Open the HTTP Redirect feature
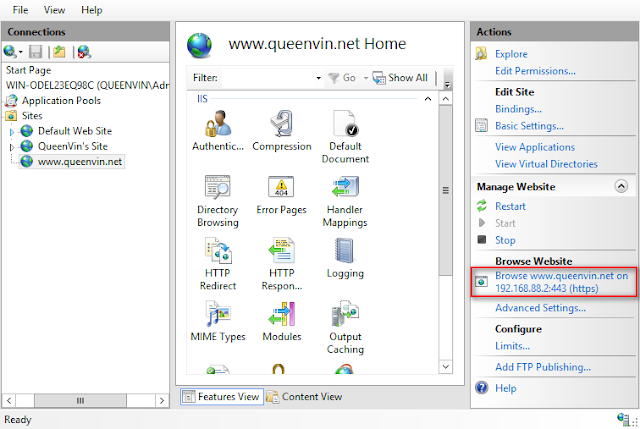The height and width of the screenshot is (429, 640). [218, 250]
